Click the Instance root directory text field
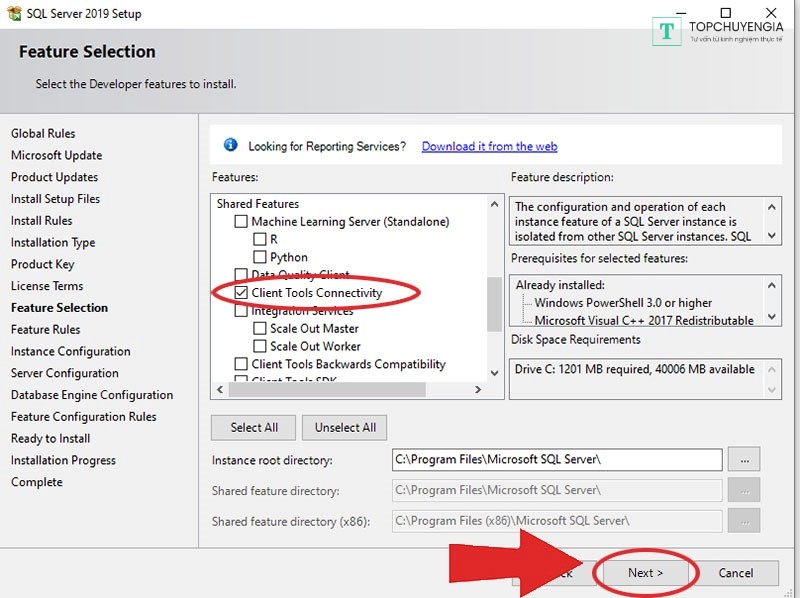 [556, 460]
